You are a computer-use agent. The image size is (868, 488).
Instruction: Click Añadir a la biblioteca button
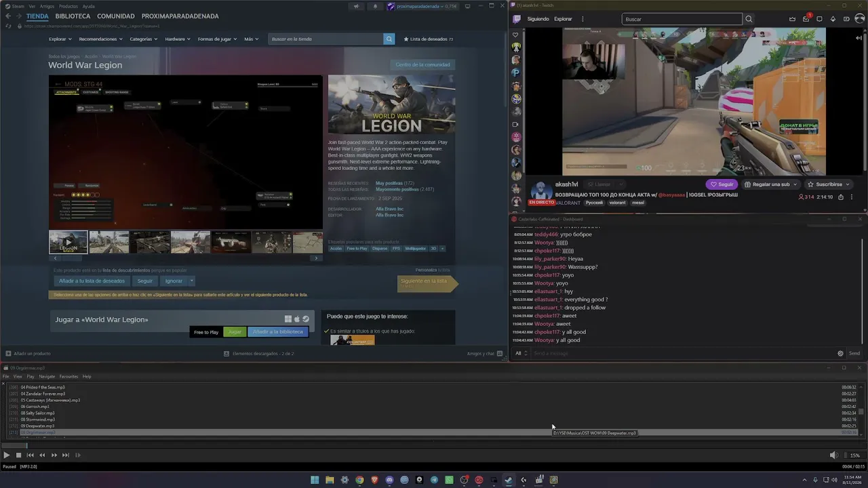coord(278,332)
